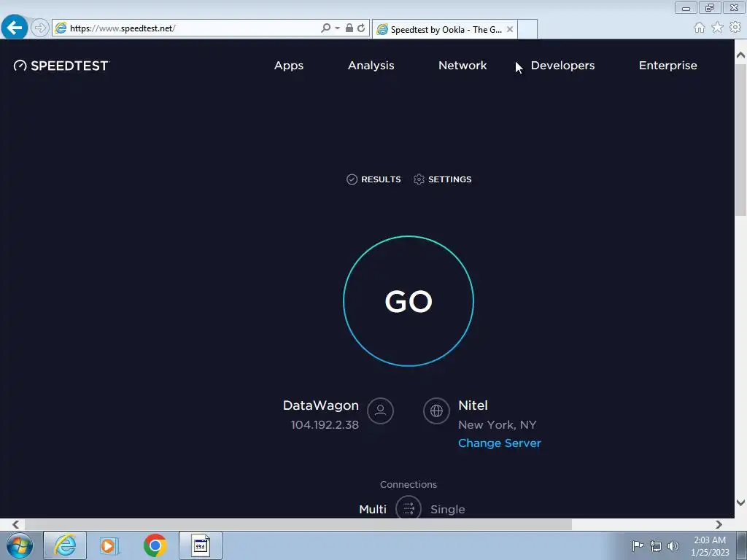Open the Analysis menu

pos(371,66)
